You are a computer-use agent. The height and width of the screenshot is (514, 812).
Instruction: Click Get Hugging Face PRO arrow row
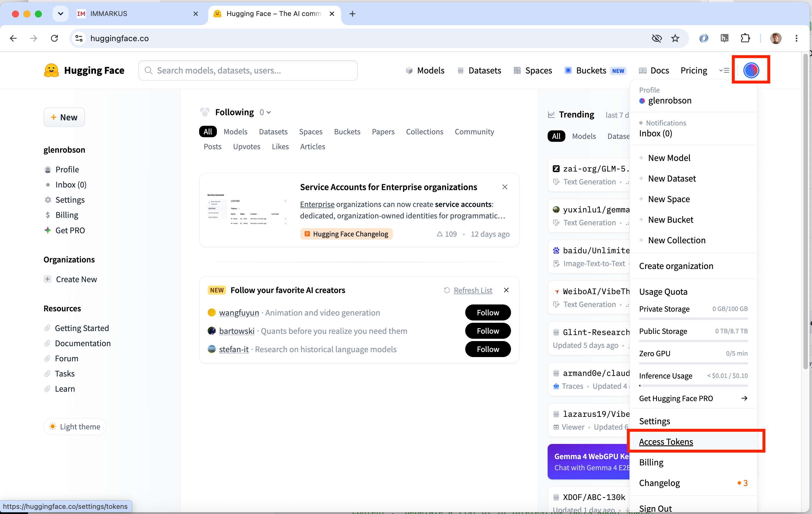[x=693, y=398]
